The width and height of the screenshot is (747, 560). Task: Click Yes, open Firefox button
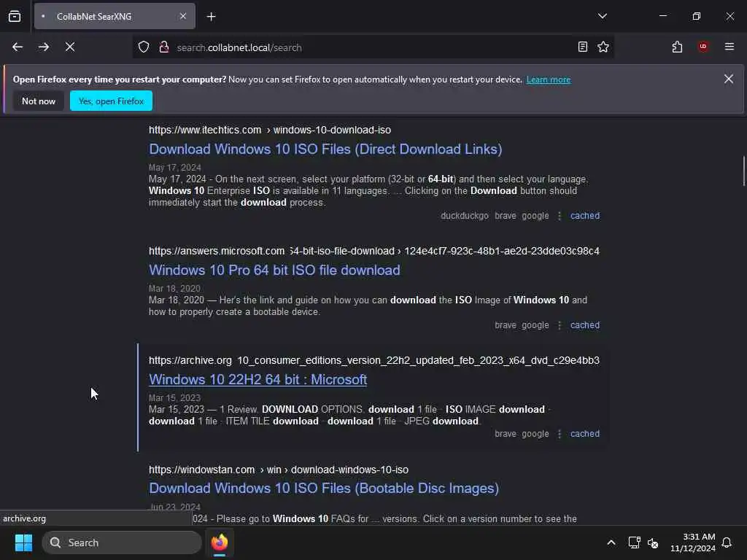point(111,101)
